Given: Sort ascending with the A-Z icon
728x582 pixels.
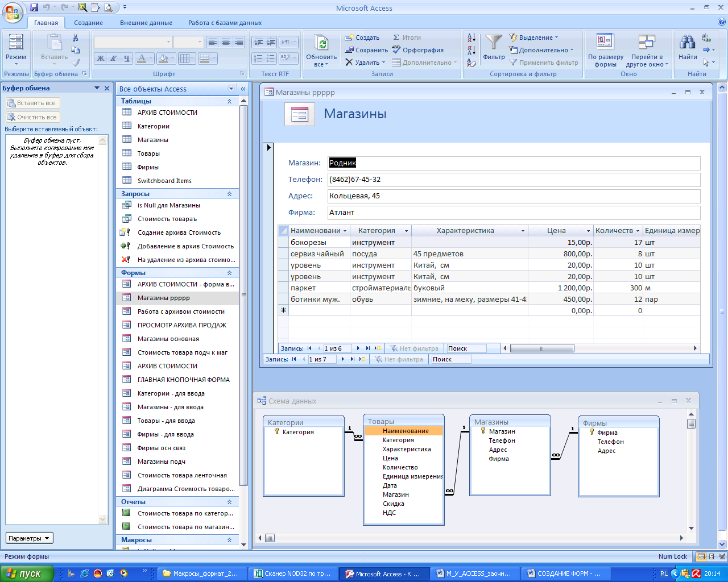Looking at the screenshot, I should point(471,38).
